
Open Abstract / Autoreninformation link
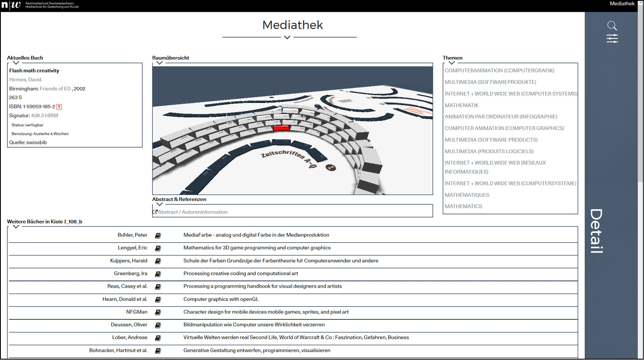point(193,212)
